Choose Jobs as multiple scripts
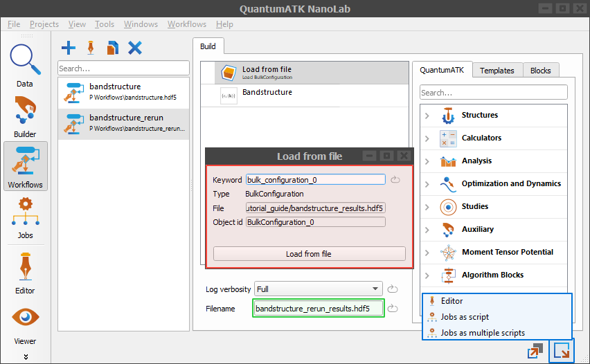The height and width of the screenshot is (364, 590). tap(497, 332)
